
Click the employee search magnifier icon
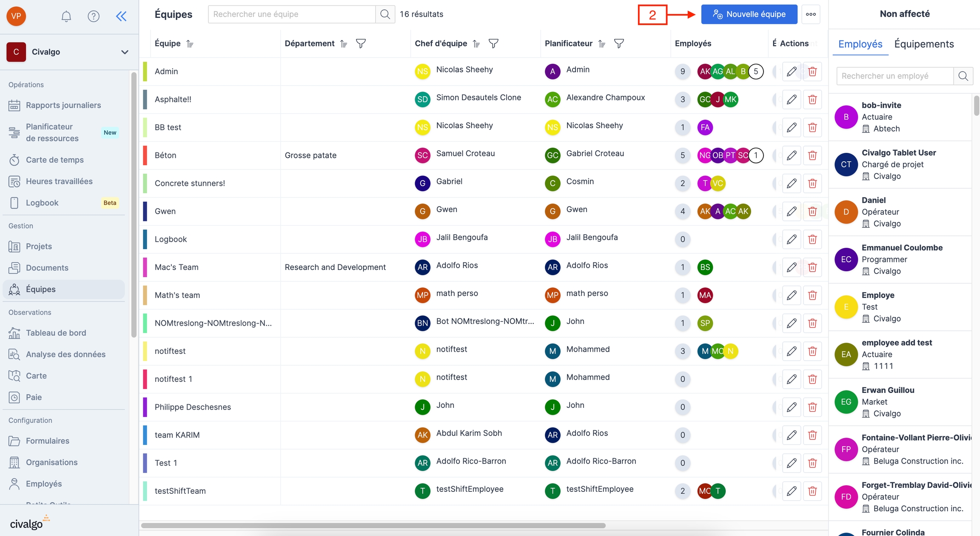click(963, 76)
